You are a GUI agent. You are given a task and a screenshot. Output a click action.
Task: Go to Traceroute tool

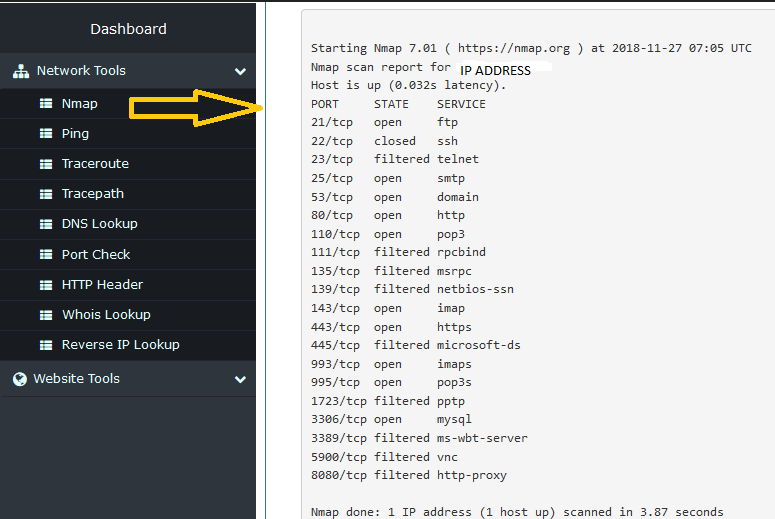coord(95,163)
